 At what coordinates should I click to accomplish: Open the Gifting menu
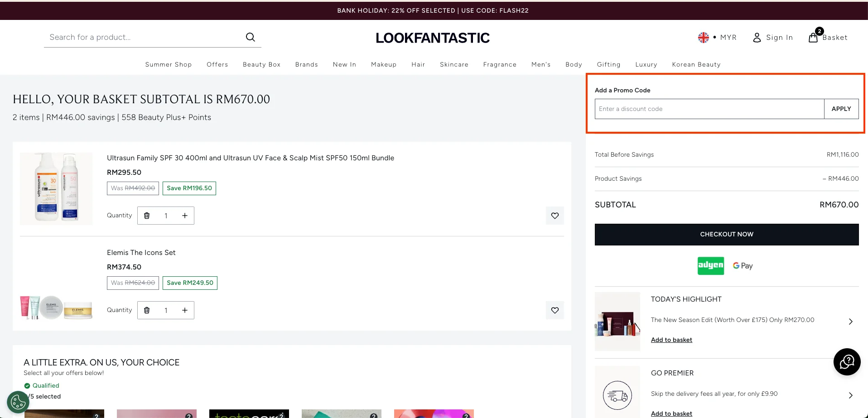(x=608, y=64)
